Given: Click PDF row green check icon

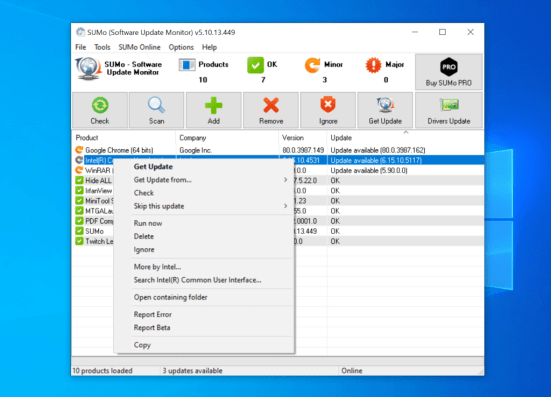Looking at the screenshot, I should pyautogui.click(x=79, y=221).
